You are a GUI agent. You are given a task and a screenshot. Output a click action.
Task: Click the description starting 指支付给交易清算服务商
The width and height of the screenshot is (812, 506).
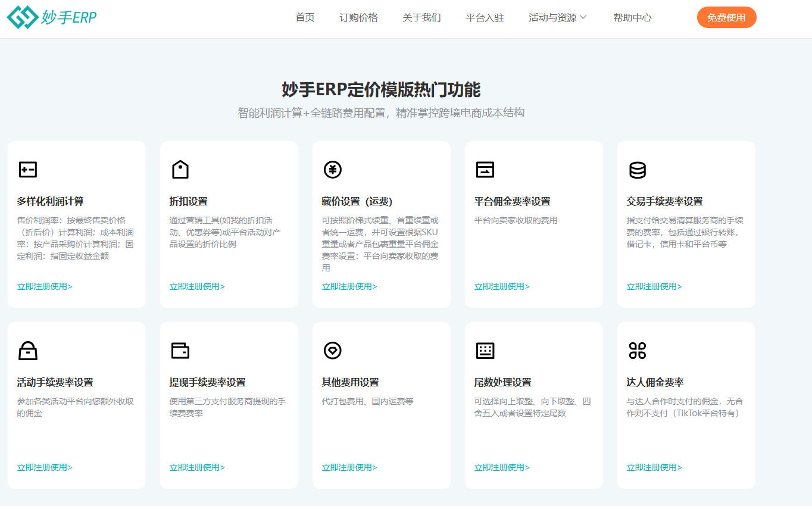(685, 232)
